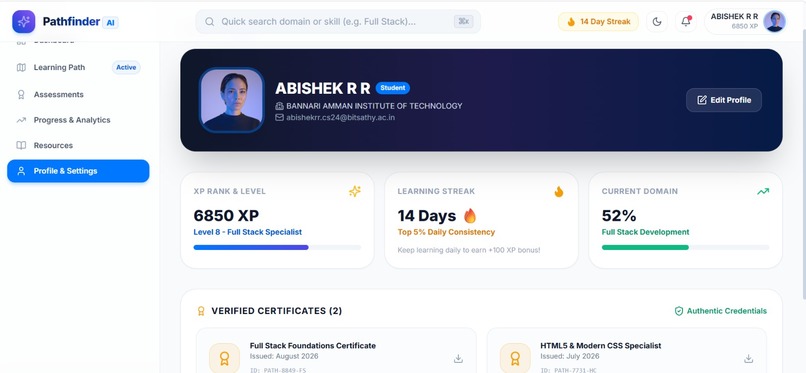This screenshot has height=373, width=806.
Task: Click the search magnifier icon
Action: click(210, 22)
